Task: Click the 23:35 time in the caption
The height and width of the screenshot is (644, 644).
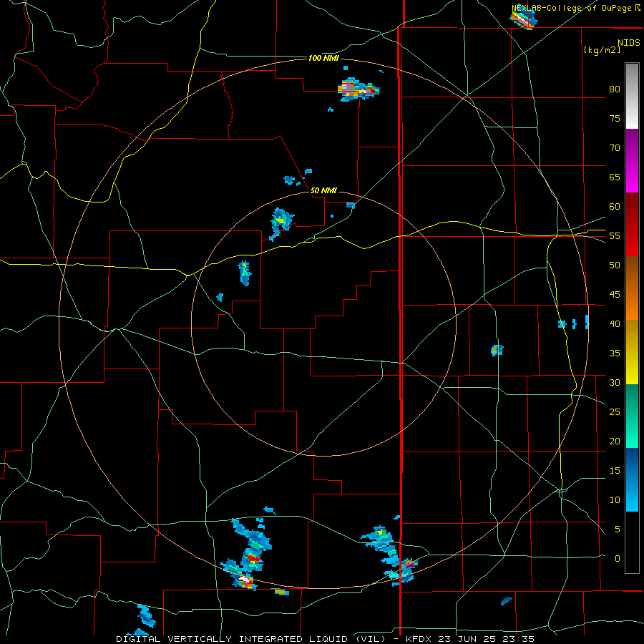Action: [518, 639]
